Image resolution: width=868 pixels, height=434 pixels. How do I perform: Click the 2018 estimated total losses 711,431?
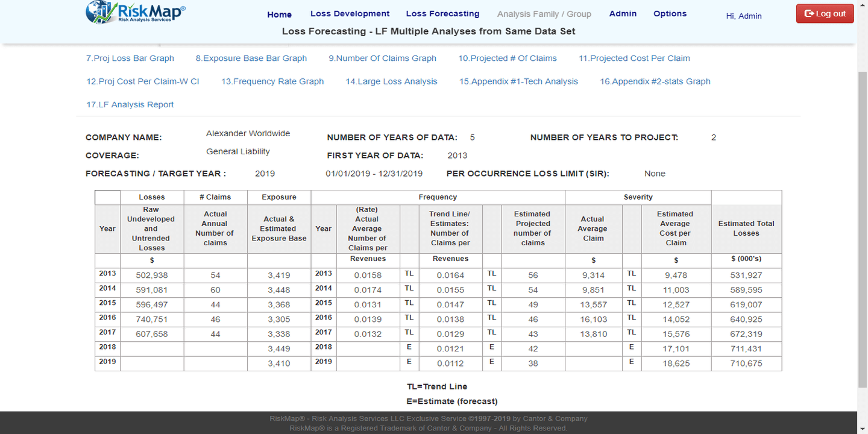pos(746,348)
